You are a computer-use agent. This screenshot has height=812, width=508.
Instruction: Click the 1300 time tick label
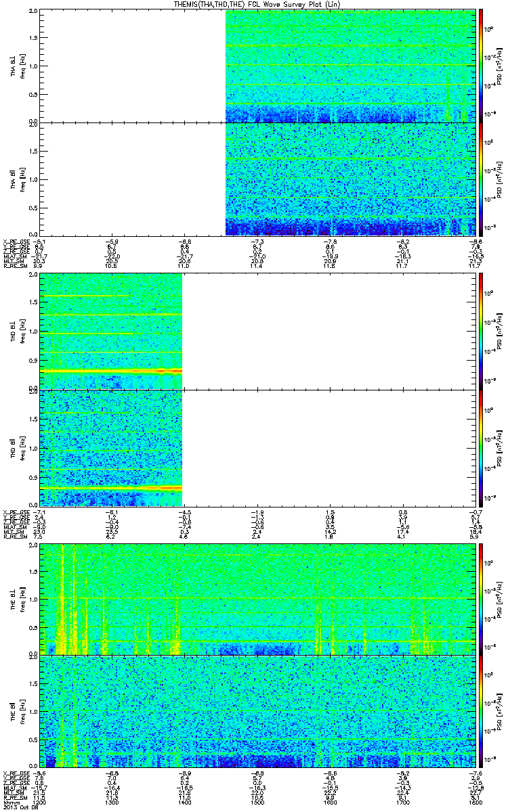click(112, 803)
